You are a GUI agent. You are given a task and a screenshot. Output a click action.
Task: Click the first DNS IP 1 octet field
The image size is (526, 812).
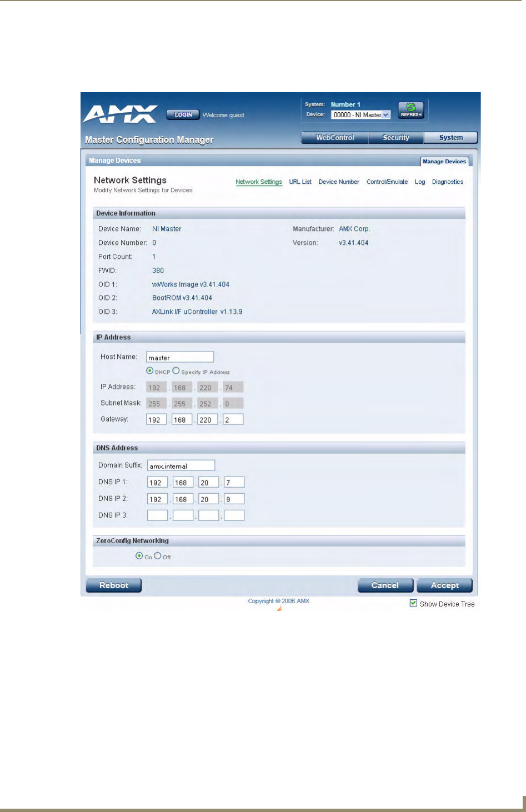pos(158,482)
